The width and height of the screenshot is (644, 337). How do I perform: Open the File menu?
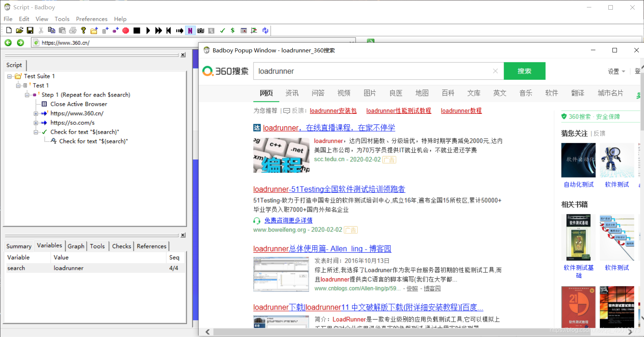[8, 19]
